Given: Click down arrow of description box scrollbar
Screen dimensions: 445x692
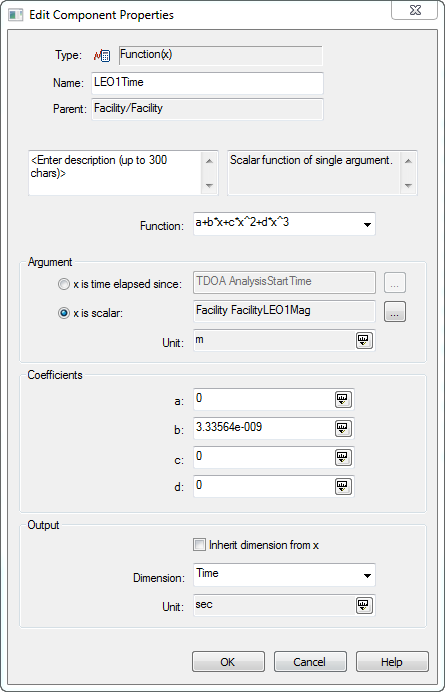Looking at the screenshot, I should 210,186.
